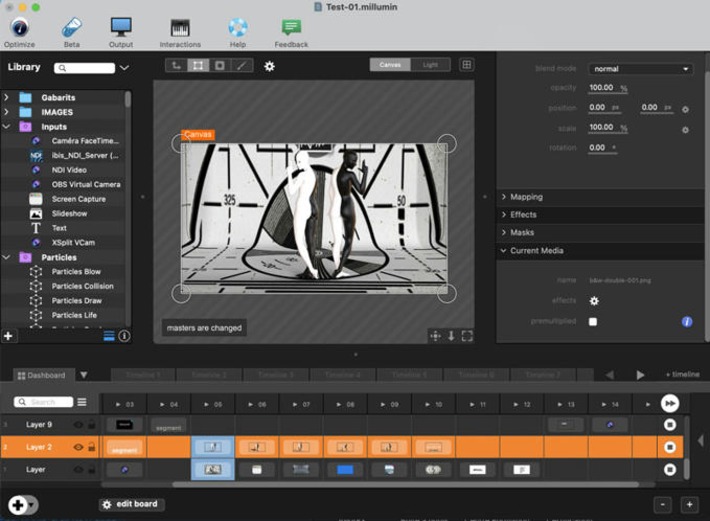Switch workspace to Light mode
This screenshot has width=710, height=521.
click(x=430, y=65)
